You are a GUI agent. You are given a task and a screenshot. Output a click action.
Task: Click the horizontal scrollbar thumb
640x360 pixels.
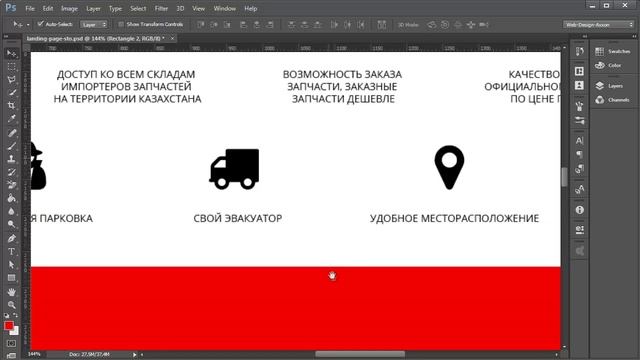[360, 354]
